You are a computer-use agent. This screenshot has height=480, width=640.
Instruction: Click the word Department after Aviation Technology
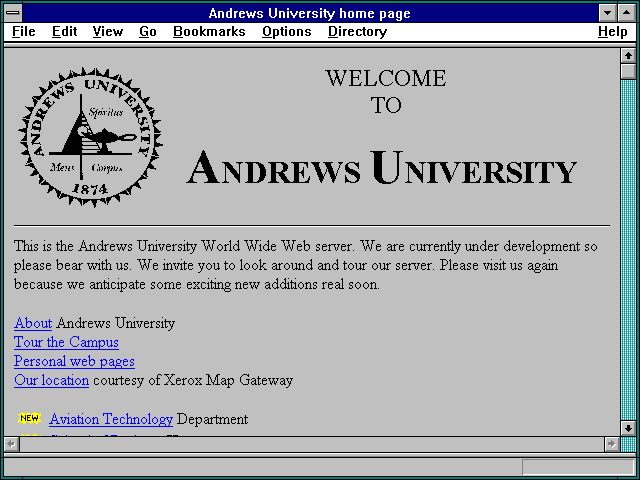point(212,419)
